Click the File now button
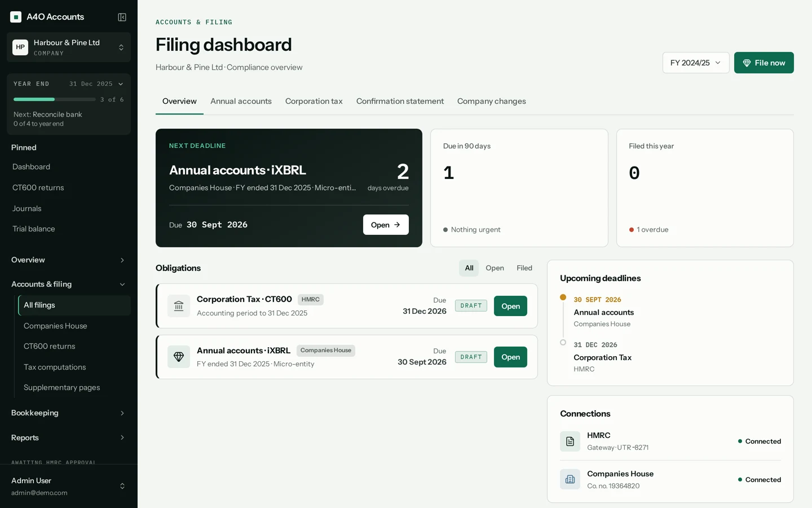This screenshot has height=508, width=812. click(764, 63)
